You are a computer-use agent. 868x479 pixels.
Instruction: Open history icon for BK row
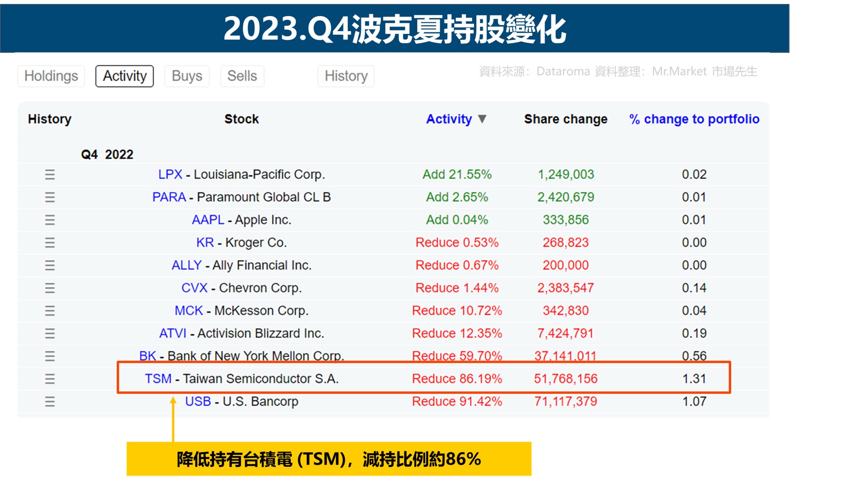pos(50,357)
